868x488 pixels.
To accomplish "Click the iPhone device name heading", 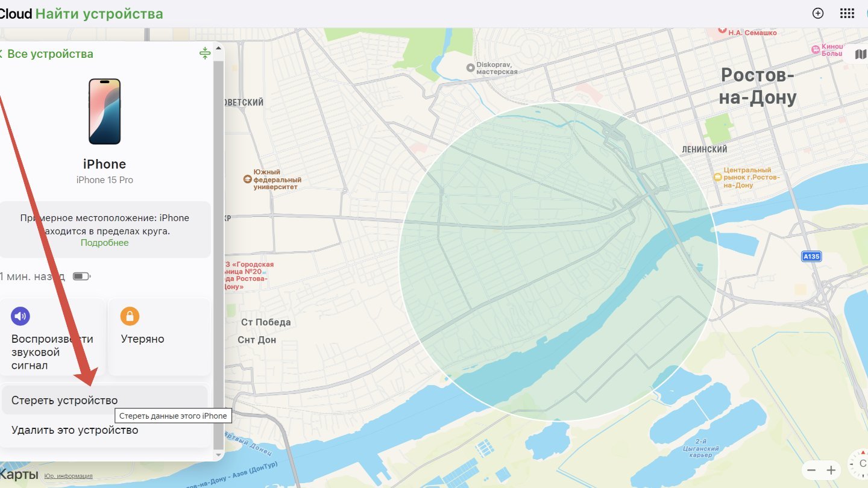I will 104,164.
